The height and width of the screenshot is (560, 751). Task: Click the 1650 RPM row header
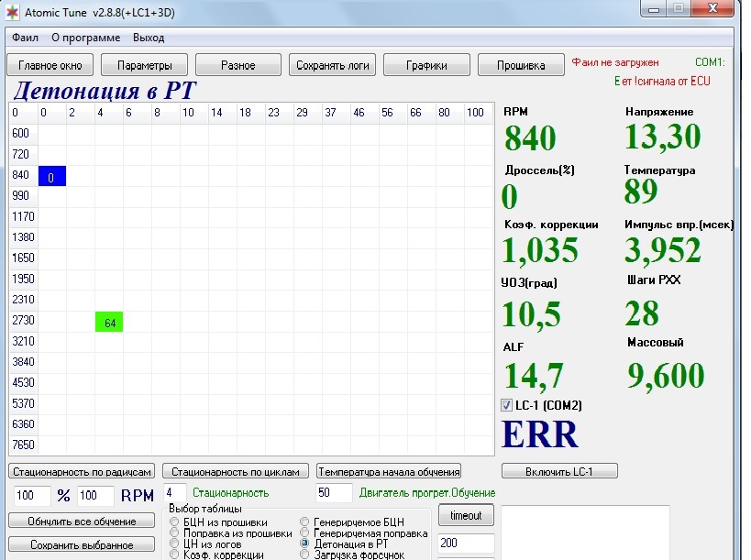point(24,258)
